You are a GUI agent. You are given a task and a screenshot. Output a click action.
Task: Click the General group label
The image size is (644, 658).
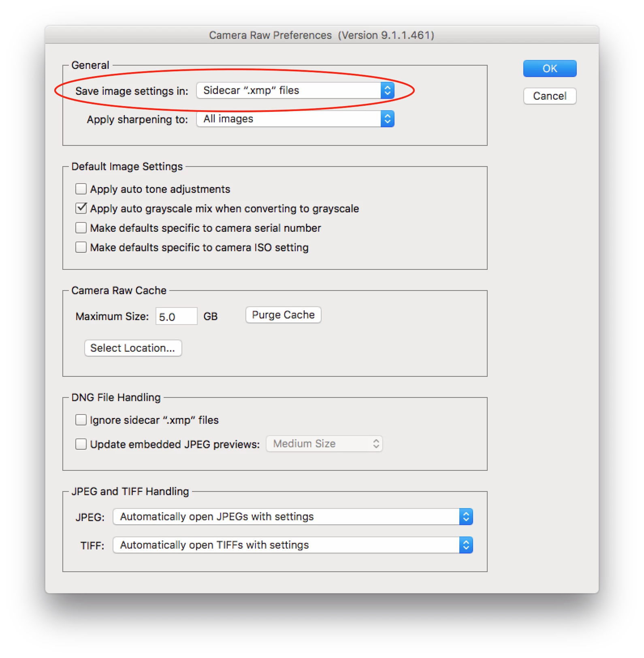pos(90,65)
